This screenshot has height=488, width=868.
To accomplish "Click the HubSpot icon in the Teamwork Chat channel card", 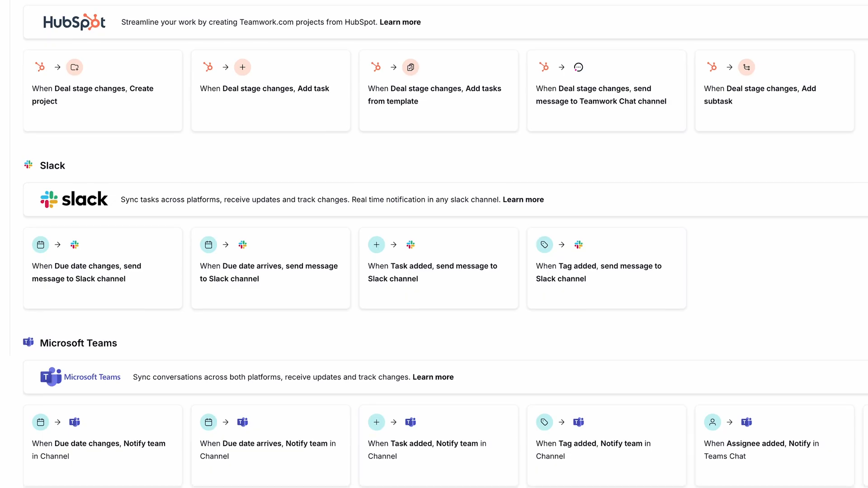I will (544, 67).
